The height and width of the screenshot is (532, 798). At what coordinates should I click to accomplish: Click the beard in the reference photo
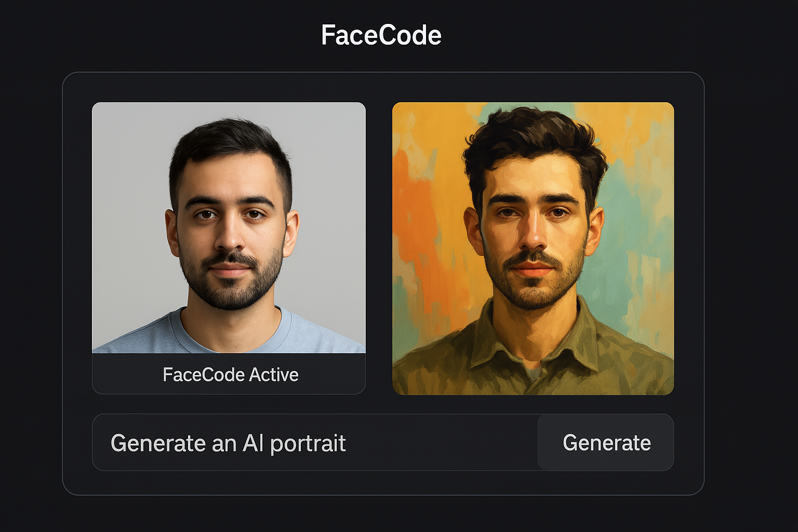(x=231, y=286)
